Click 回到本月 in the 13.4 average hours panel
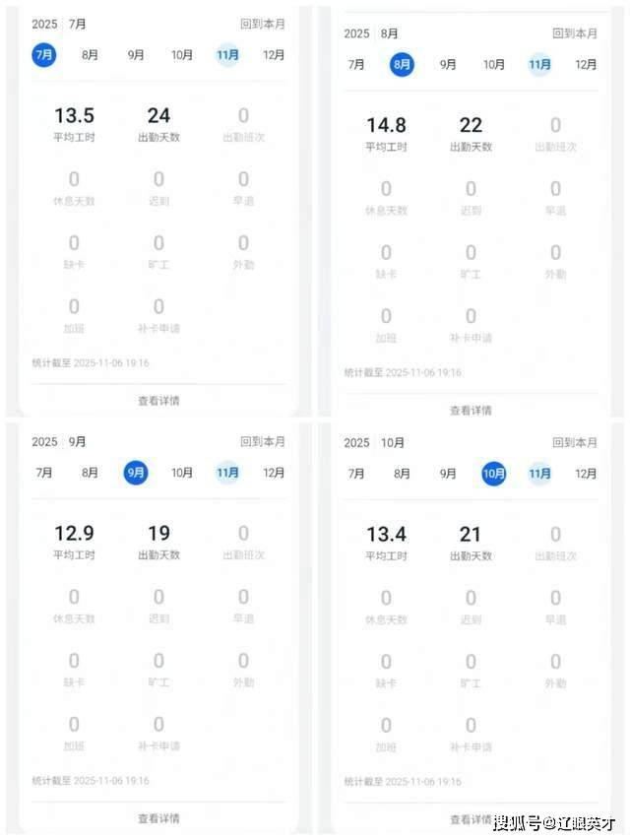The height and width of the screenshot is (840, 630). [575, 443]
